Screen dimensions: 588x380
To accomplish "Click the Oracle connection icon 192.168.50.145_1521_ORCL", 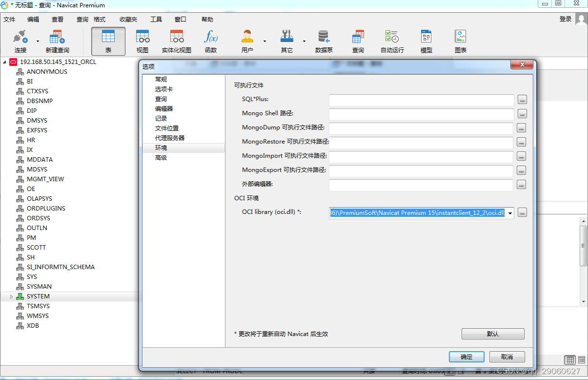I will (13, 62).
